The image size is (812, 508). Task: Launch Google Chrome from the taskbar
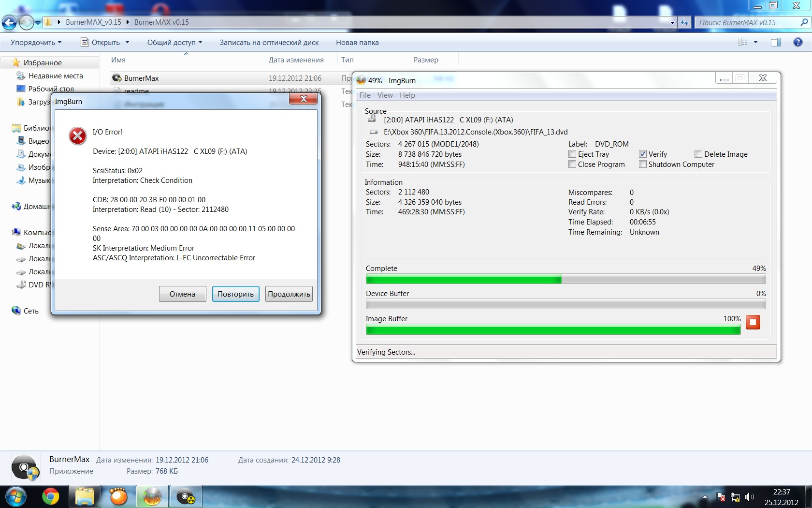click(x=50, y=496)
